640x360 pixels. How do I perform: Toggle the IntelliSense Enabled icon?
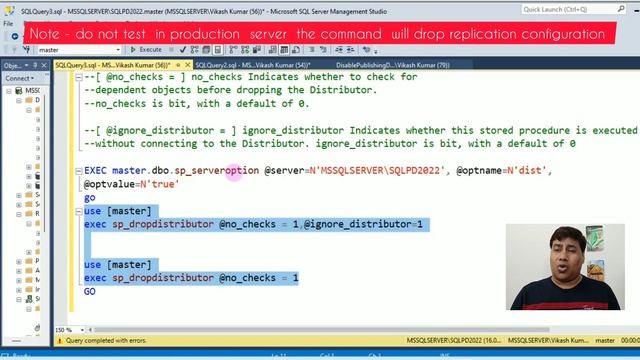pyautogui.click(x=218, y=50)
